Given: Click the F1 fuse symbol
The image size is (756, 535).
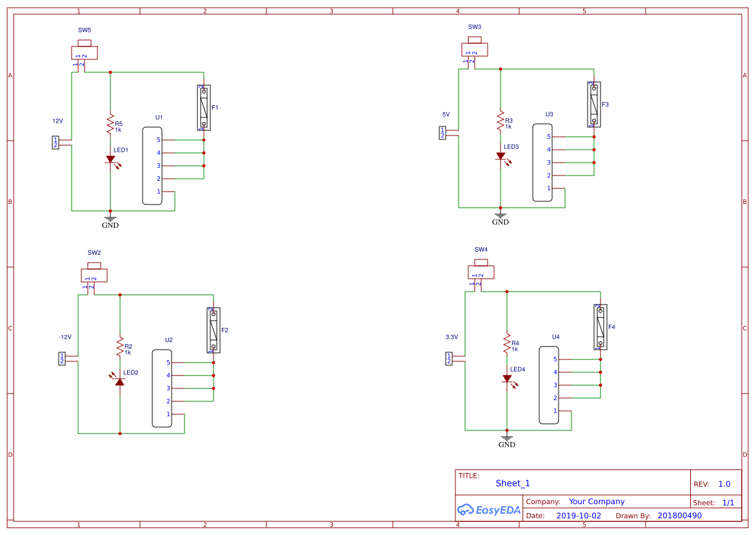Looking at the screenshot, I should [x=204, y=107].
